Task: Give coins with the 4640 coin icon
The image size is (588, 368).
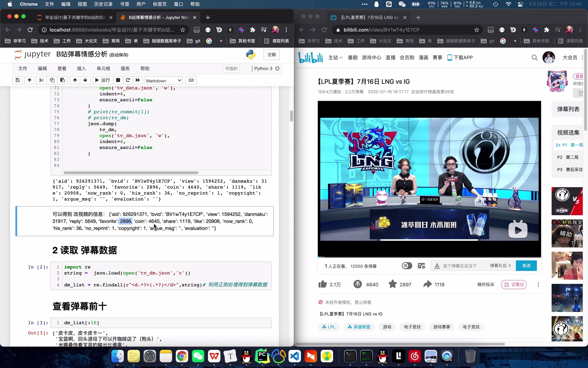Action: (357, 284)
